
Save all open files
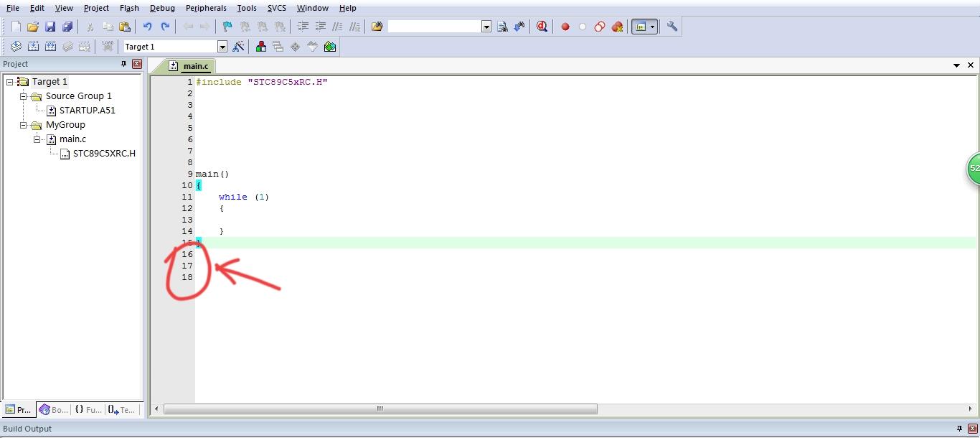point(67,27)
